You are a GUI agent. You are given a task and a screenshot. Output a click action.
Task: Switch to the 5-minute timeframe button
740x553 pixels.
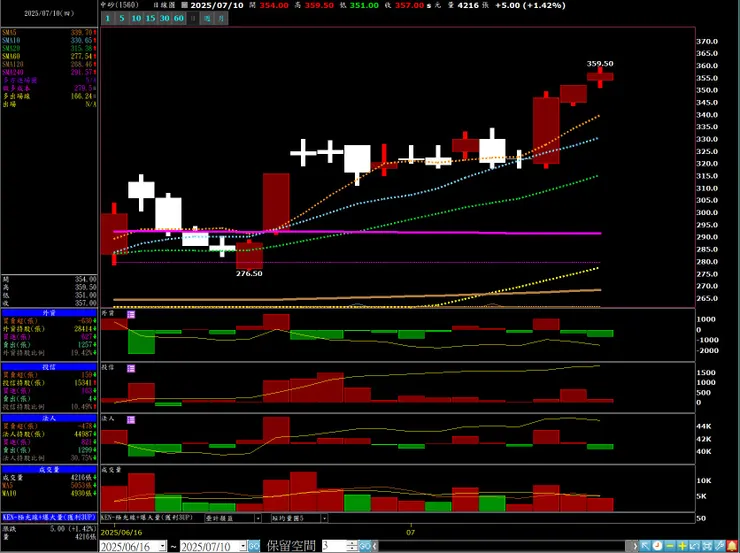click(122, 18)
